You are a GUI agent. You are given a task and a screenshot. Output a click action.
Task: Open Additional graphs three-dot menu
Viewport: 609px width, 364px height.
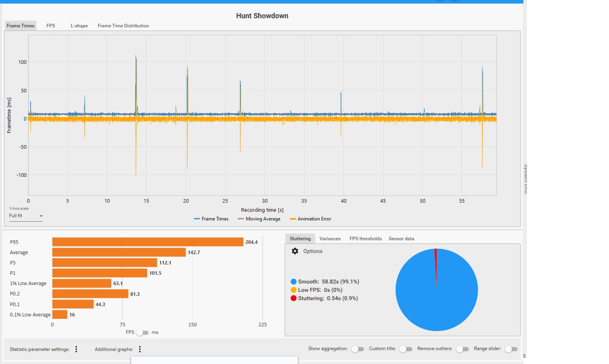[140, 349]
